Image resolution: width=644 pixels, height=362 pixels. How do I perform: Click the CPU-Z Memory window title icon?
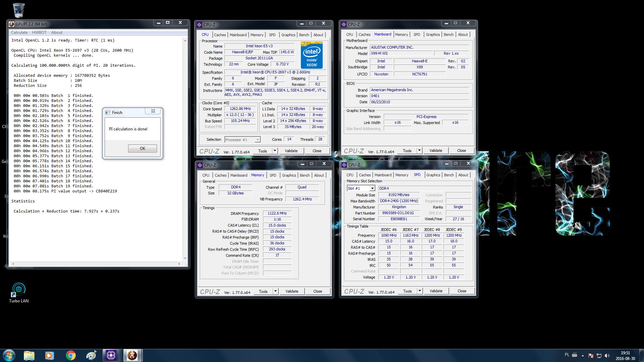coord(200,165)
